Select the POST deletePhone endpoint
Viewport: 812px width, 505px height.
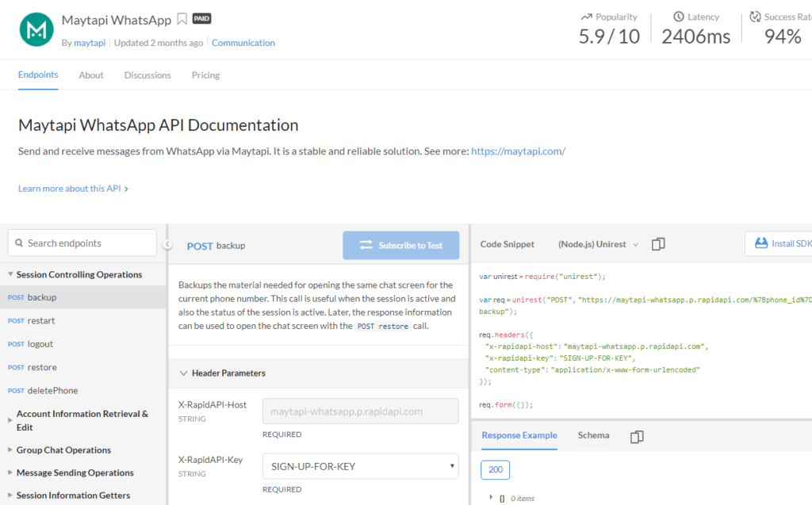point(82,391)
